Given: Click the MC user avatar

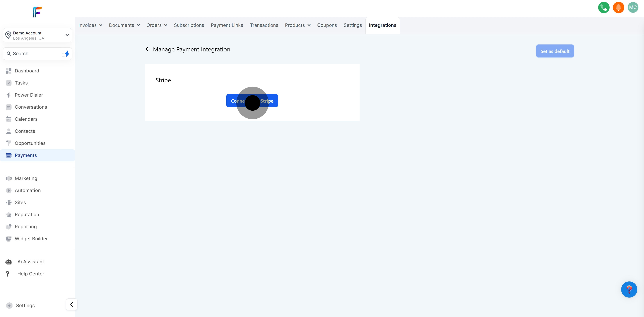Looking at the screenshot, I should pos(633,8).
